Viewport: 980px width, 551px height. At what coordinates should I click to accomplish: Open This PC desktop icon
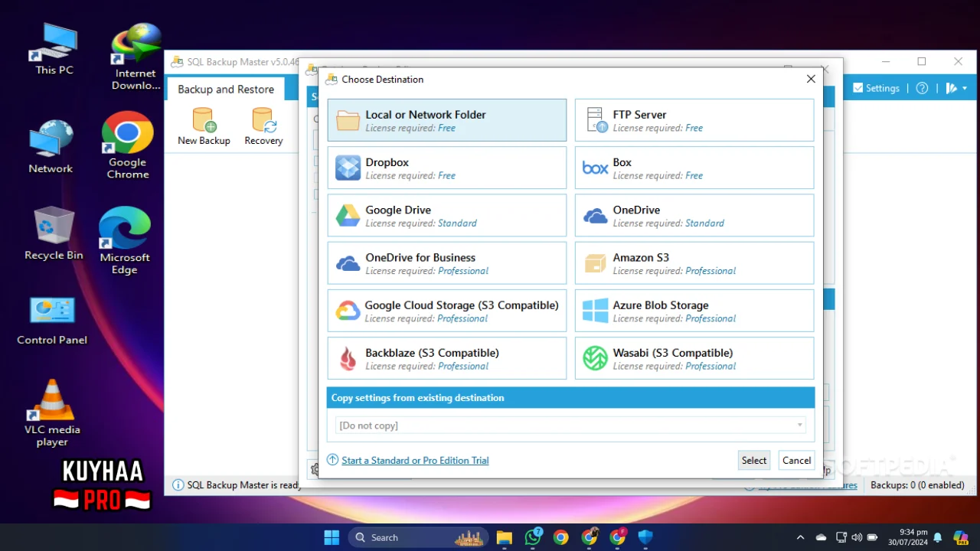[54, 49]
